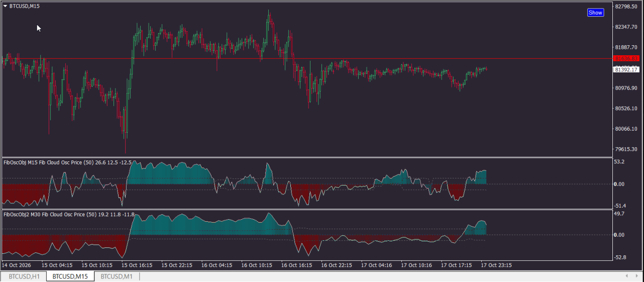
Task: Click the 80976.90 price axis value
Action: click(x=626, y=88)
